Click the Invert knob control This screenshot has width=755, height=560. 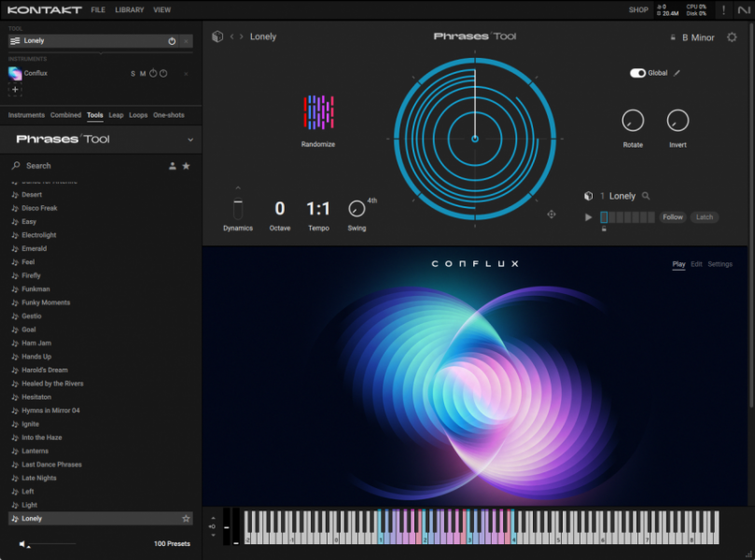pyautogui.click(x=678, y=121)
